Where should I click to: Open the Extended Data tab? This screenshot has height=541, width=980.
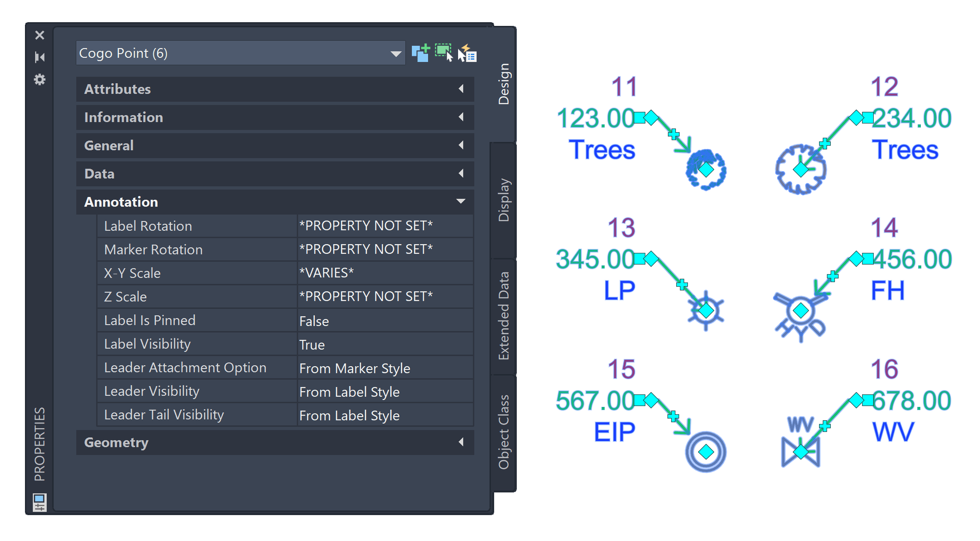(503, 316)
